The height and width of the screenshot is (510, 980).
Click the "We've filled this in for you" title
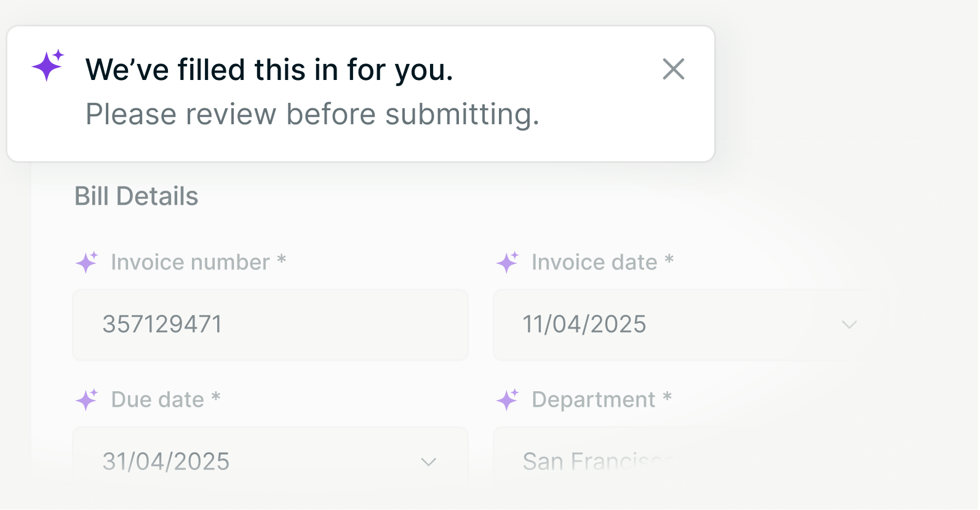coord(269,70)
